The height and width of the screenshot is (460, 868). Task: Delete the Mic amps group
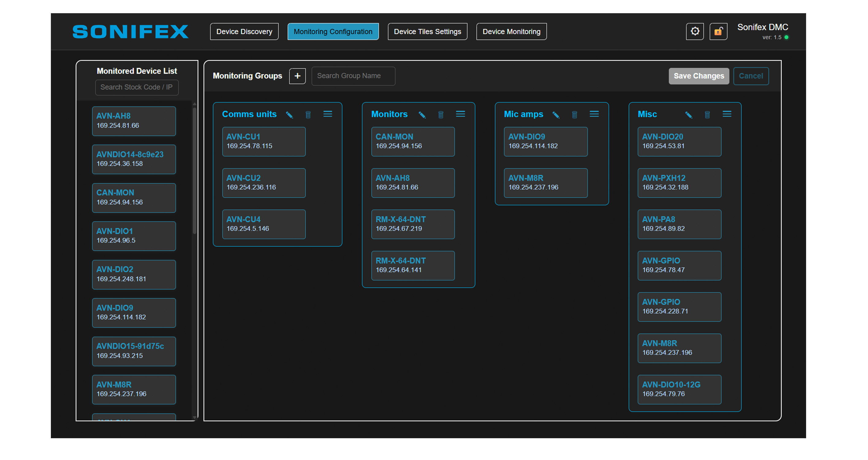[574, 115]
